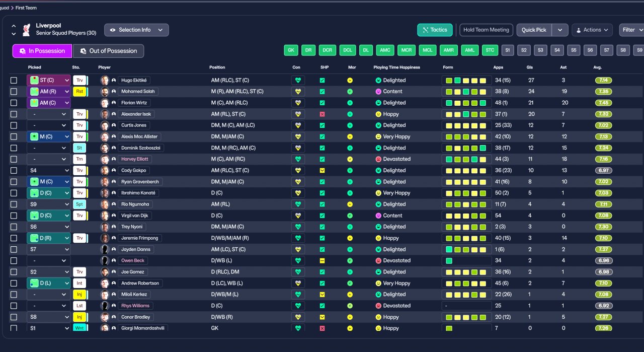The image size is (644, 352).
Task: Click Jayden Danns' silhouette portrait
Action: pos(105,249)
